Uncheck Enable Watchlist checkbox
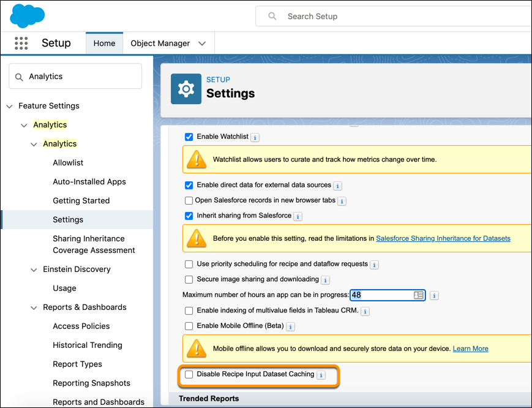Viewport: 532px width, 408px height. tap(189, 137)
